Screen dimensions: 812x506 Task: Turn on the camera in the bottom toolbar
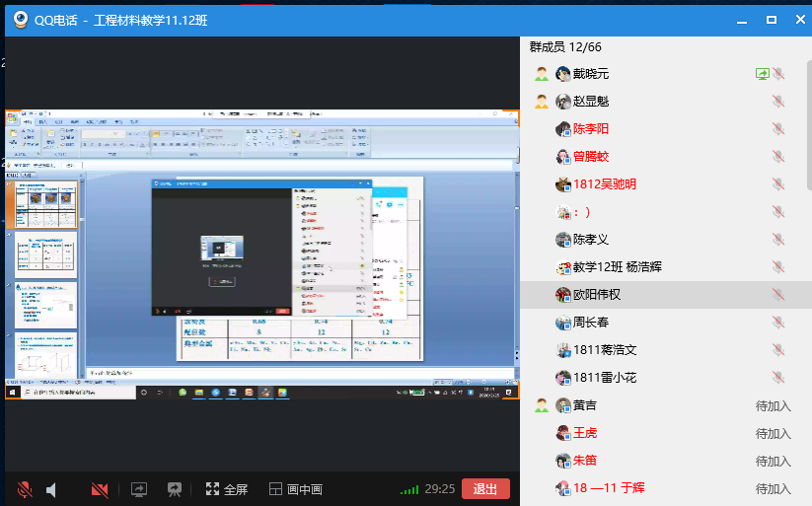tap(100, 489)
